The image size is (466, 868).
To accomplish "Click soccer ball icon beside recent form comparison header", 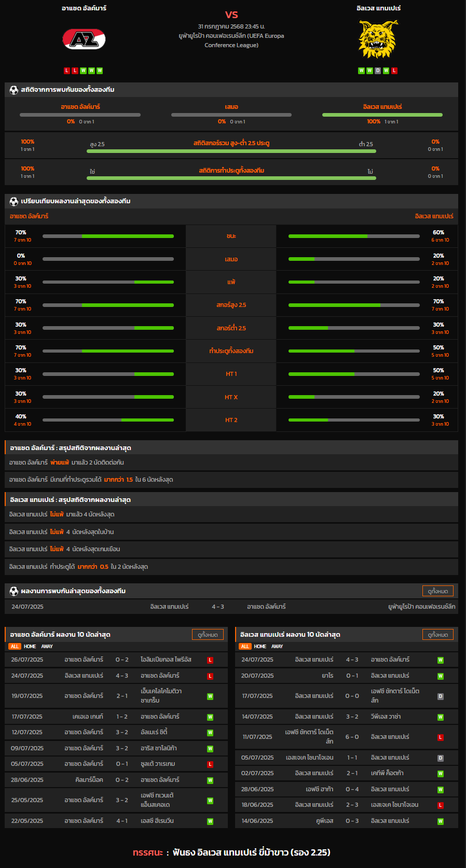I will [x=14, y=201].
